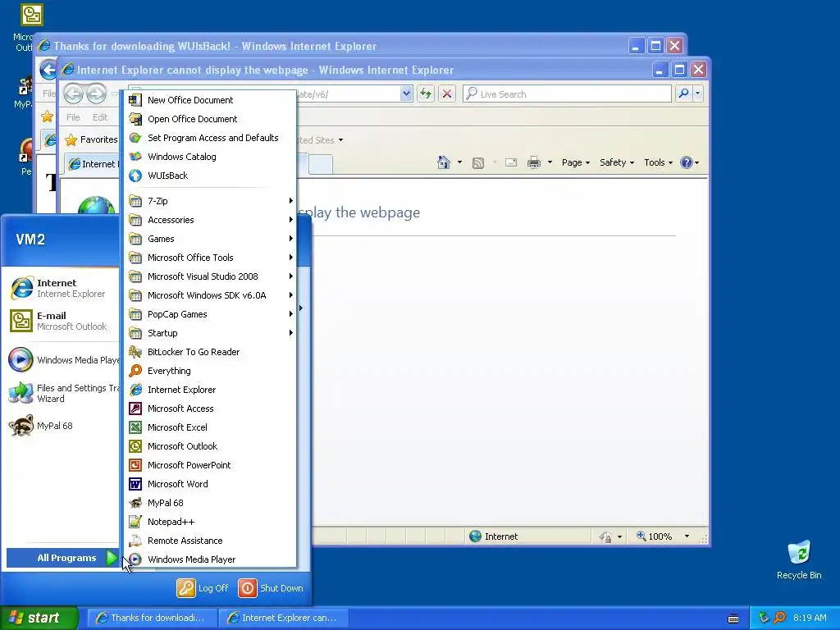Image resolution: width=840 pixels, height=630 pixels.
Task: Launch Notepad++
Action: [x=209, y=521]
